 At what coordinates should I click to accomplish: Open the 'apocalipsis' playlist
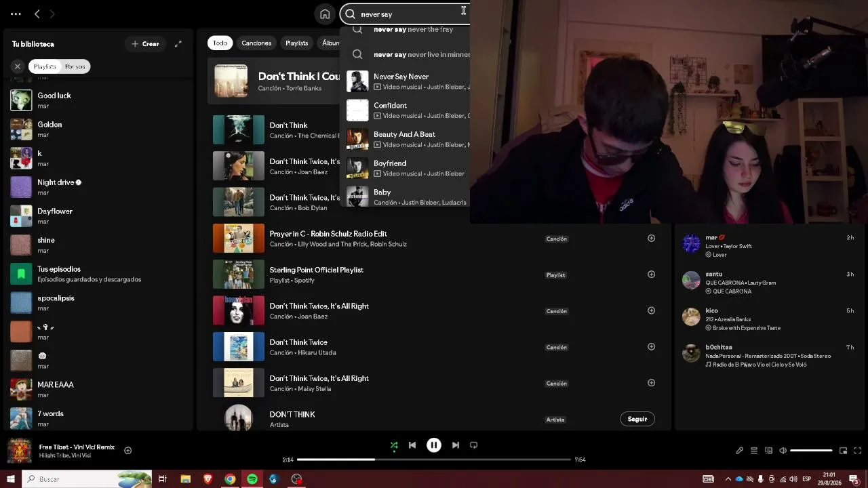(98, 303)
